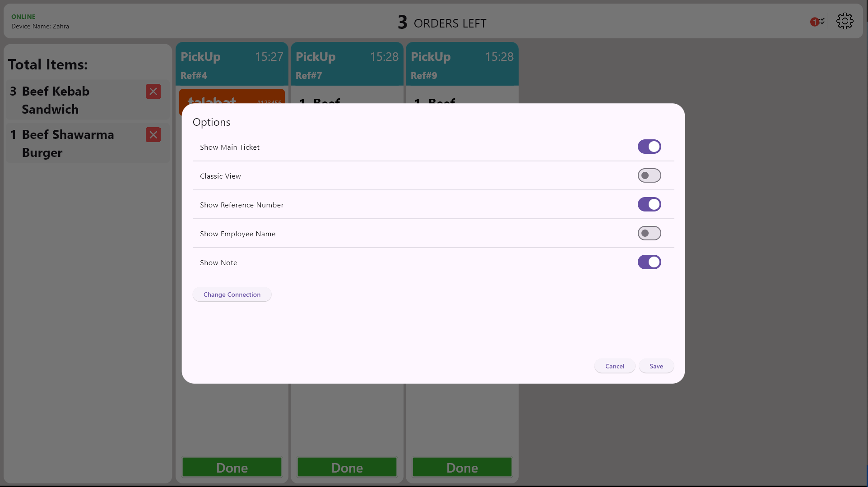The height and width of the screenshot is (487, 868).
Task: Select the PickUp Ref#7 ticket header
Action: click(347, 64)
